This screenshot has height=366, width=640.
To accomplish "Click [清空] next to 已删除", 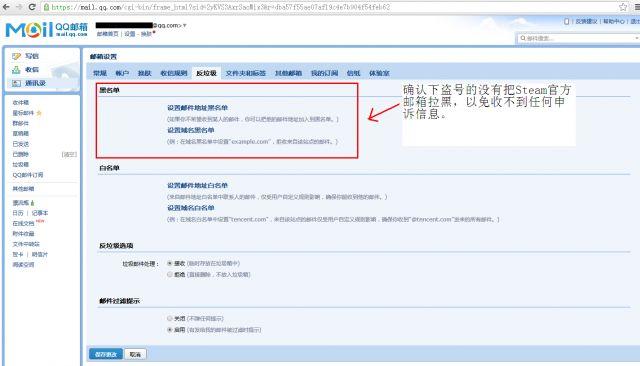I will 69,154.
